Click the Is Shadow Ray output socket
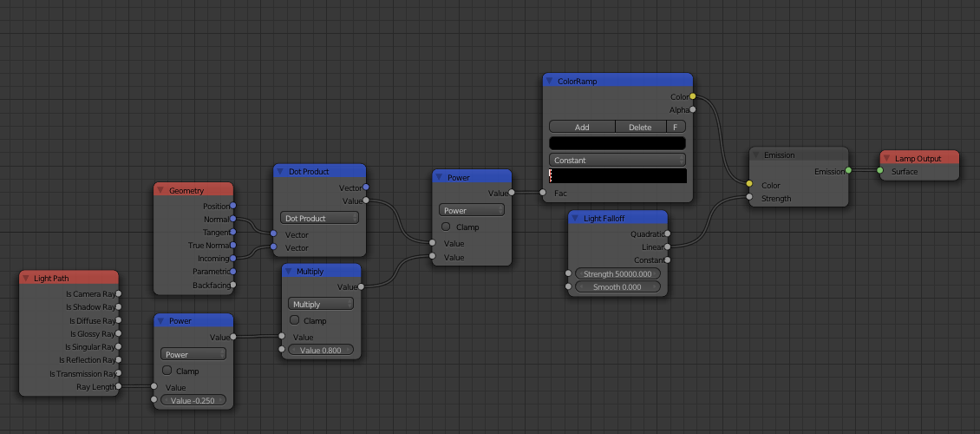Image resolution: width=980 pixels, height=434 pixels. [118, 307]
